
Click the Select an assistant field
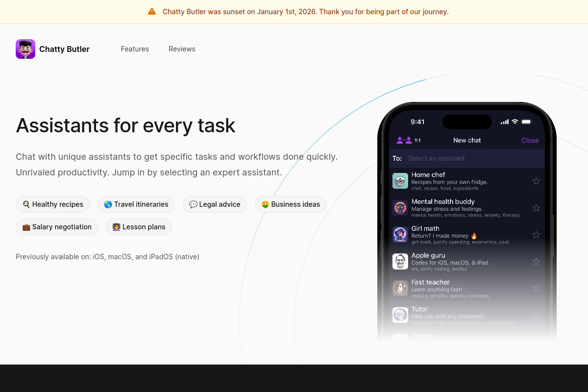pyautogui.click(x=467, y=158)
